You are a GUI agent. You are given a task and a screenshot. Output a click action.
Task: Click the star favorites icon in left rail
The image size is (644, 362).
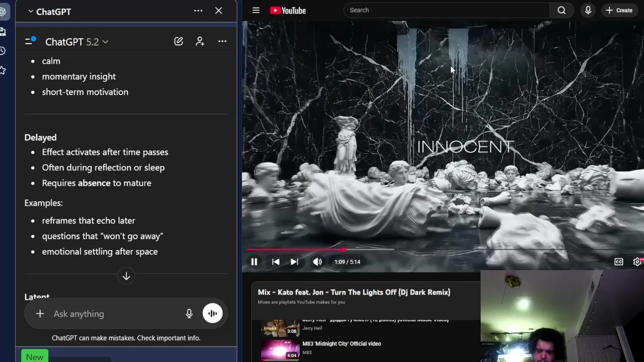coord(3,70)
